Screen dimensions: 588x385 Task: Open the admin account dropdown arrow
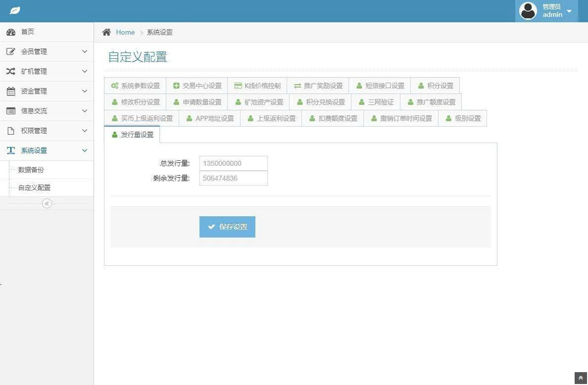(569, 11)
